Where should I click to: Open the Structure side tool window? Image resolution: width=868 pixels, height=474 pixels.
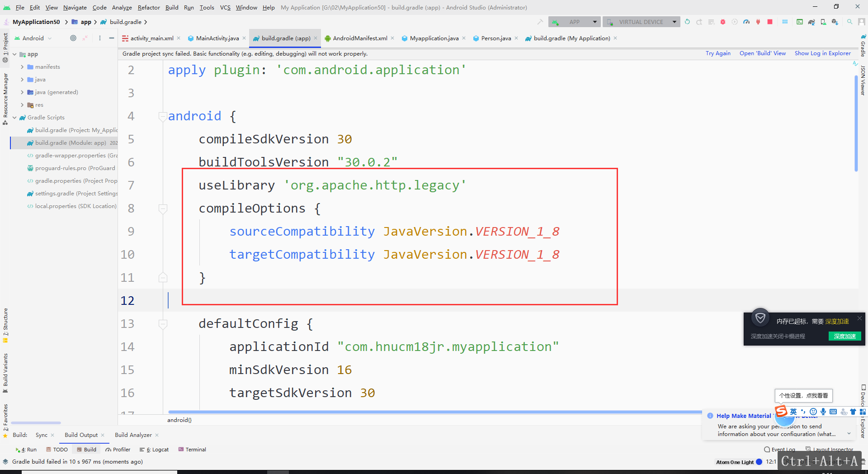pos(5,325)
